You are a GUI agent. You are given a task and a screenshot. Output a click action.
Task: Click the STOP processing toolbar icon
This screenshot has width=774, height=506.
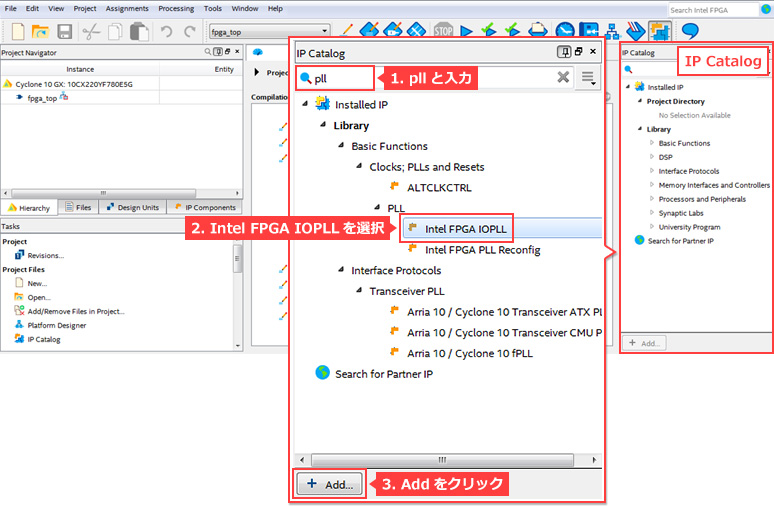[x=443, y=31]
